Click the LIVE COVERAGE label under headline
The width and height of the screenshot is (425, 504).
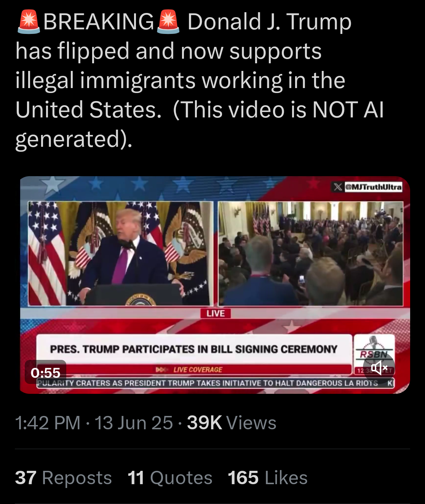coord(197,369)
